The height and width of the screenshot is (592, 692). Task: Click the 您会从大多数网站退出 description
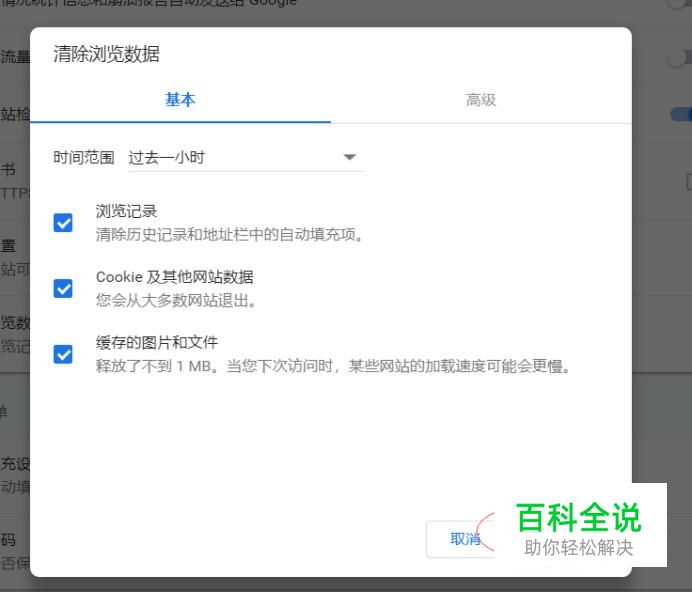176,300
